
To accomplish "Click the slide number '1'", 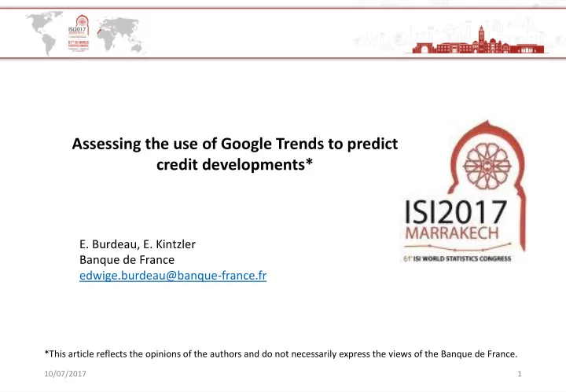I will [x=520, y=374].
